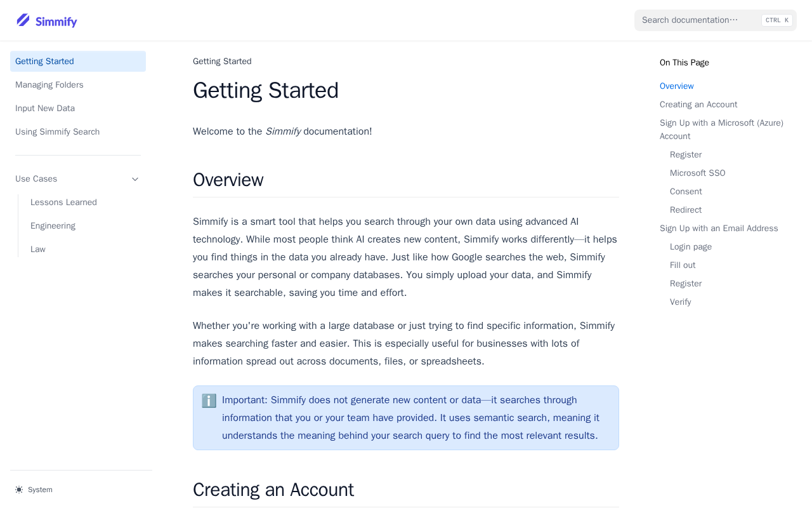Jump to Microsoft SSO section link
The width and height of the screenshot is (812, 508).
coord(698,173)
